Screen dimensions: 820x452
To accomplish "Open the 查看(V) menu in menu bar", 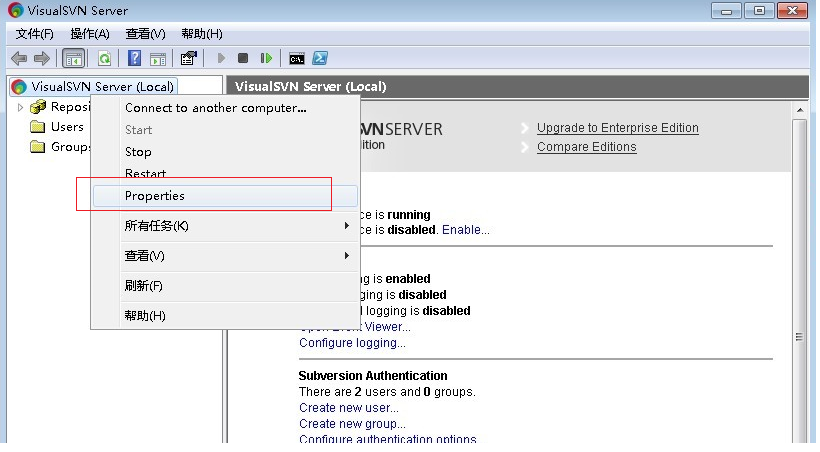I will pyautogui.click(x=145, y=34).
